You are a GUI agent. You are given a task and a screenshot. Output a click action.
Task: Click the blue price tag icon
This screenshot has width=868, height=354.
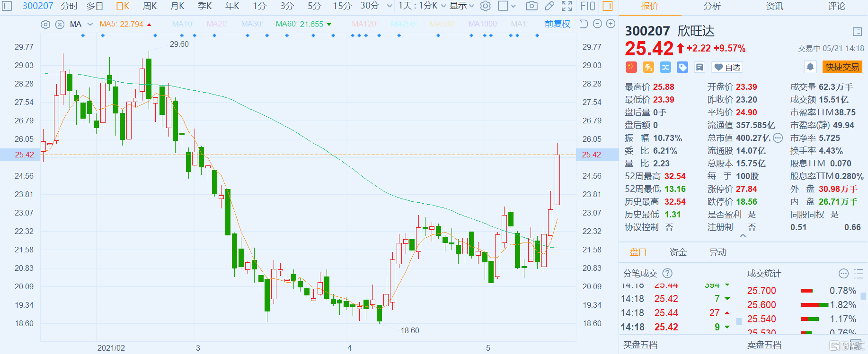pos(682,67)
